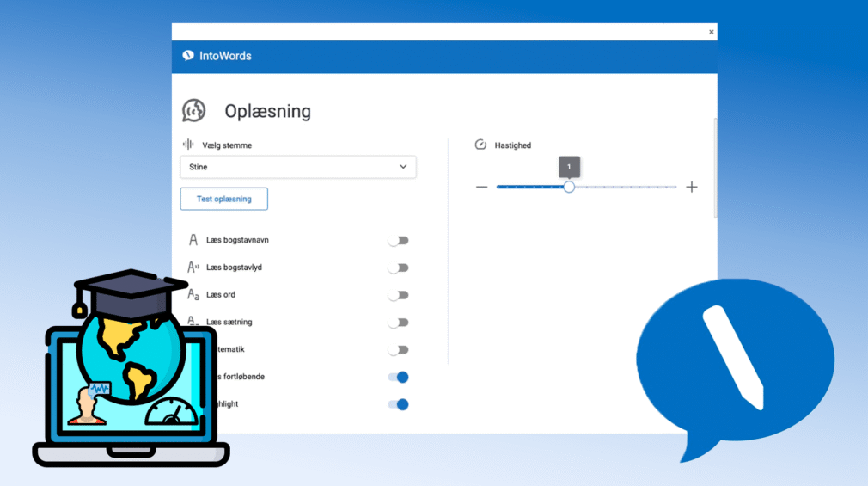Enable the Læs sætning toggle
This screenshot has height=486, width=868.
point(398,323)
